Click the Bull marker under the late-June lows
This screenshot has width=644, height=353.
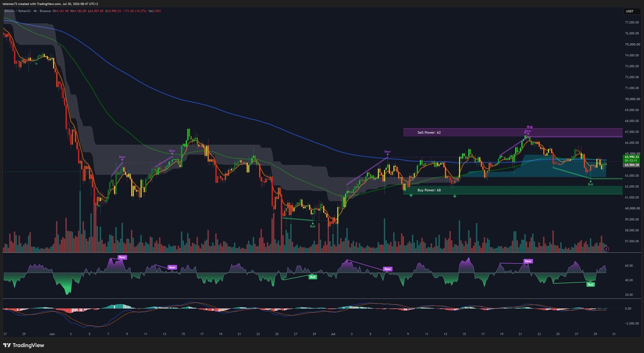point(313,226)
